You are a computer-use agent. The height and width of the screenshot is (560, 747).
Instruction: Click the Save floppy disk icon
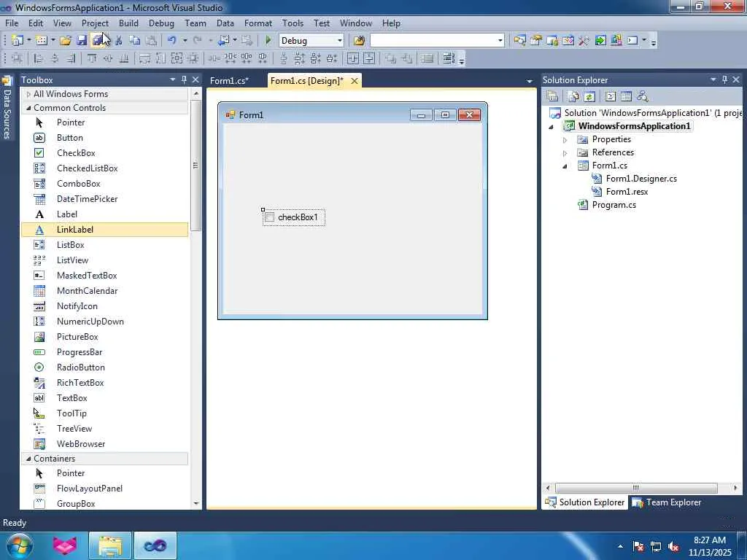[82, 41]
